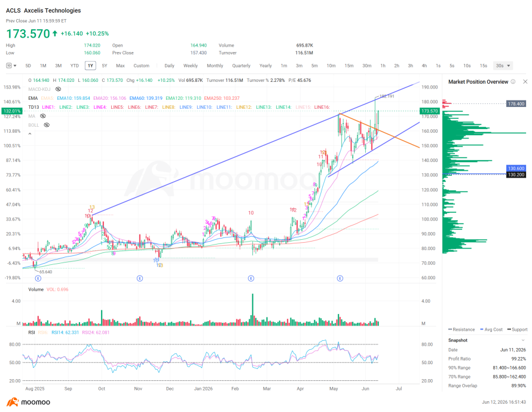Select the 5m interval
Image resolution: width=532 pixels, height=412 pixels.
(314, 66)
